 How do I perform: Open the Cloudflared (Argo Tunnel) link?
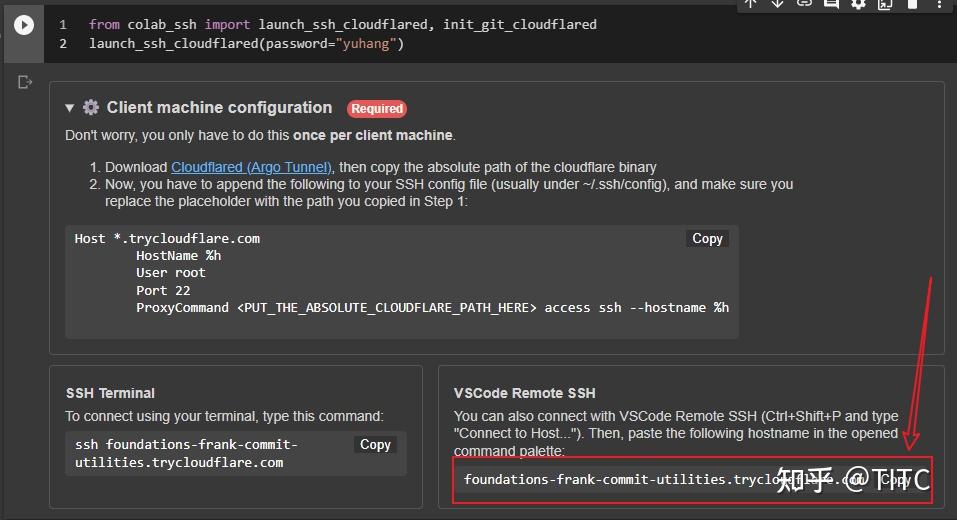[251, 167]
